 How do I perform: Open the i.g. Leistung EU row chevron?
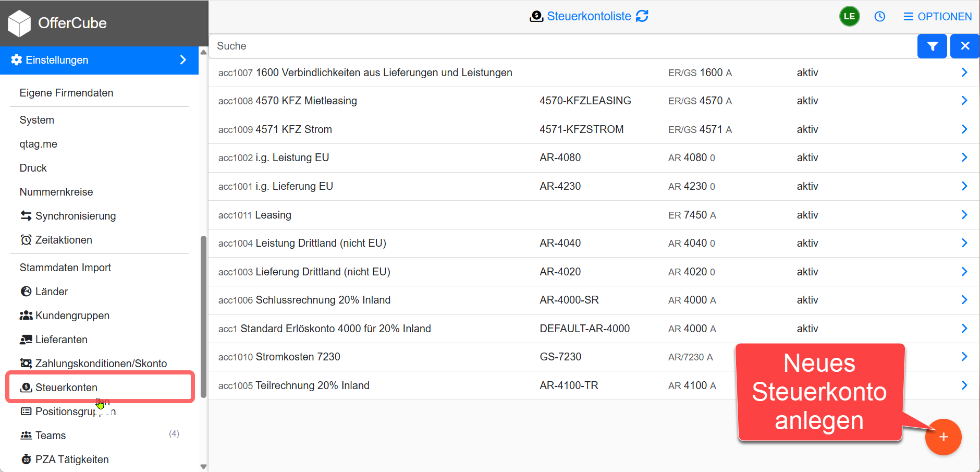coord(964,158)
